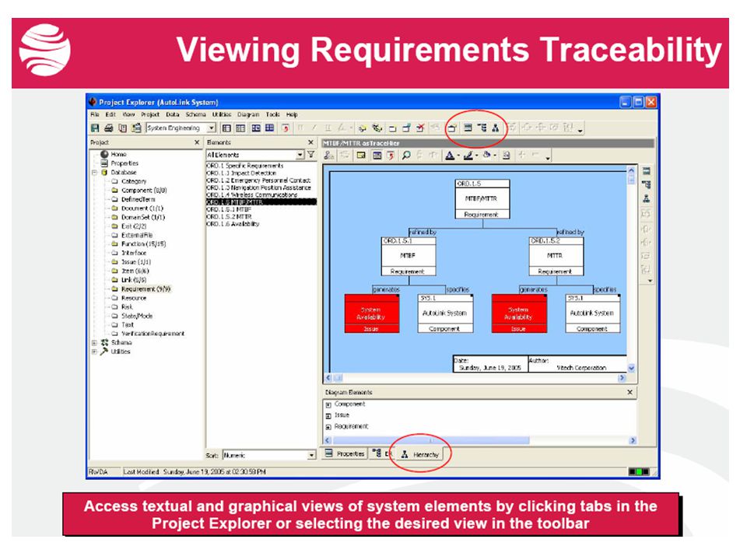The image size is (747, 560).
Task: Select ORD.1.6 Availability in Elements list
Action: [233, 224]
